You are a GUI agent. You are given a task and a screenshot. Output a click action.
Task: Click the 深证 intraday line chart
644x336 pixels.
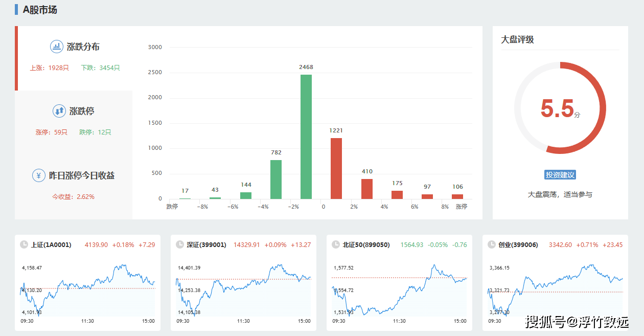tap(243, 289)
